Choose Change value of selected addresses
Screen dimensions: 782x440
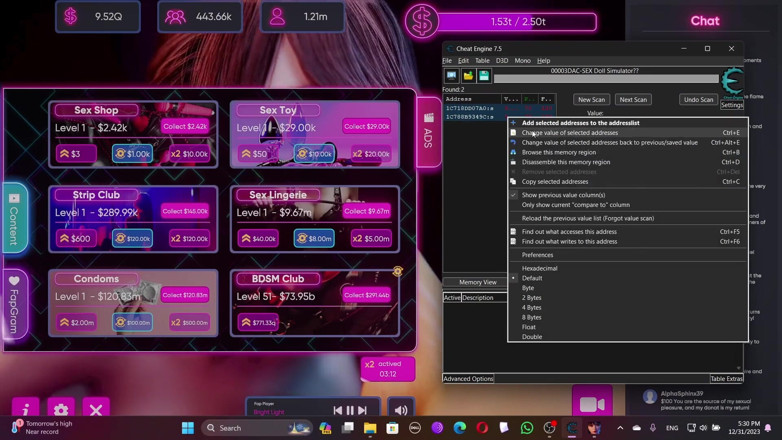(570, 133)
